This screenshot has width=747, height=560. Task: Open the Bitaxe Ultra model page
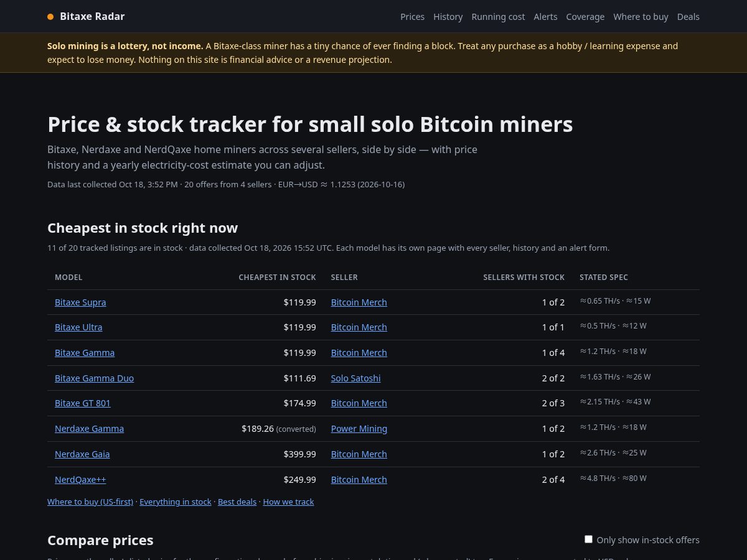tap(78, 327)
